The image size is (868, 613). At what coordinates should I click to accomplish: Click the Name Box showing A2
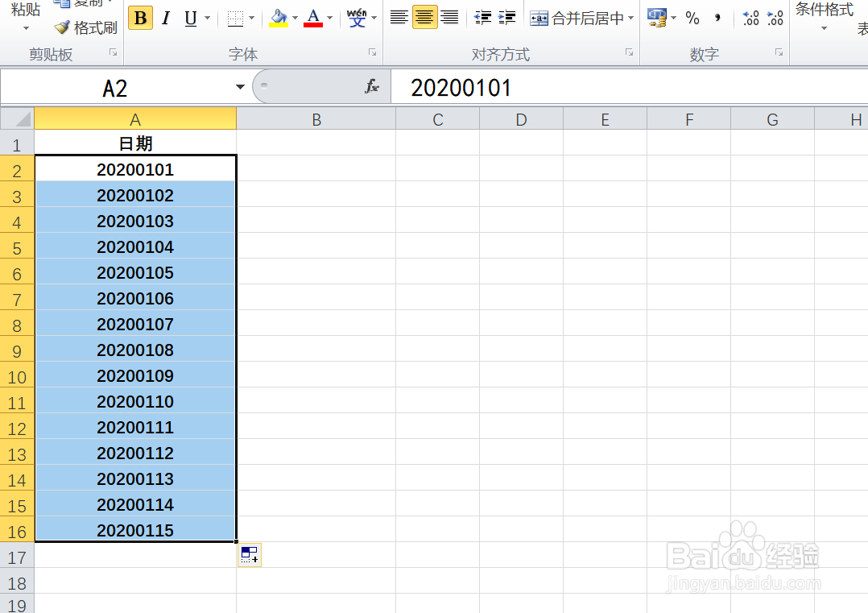coord(115,88)
